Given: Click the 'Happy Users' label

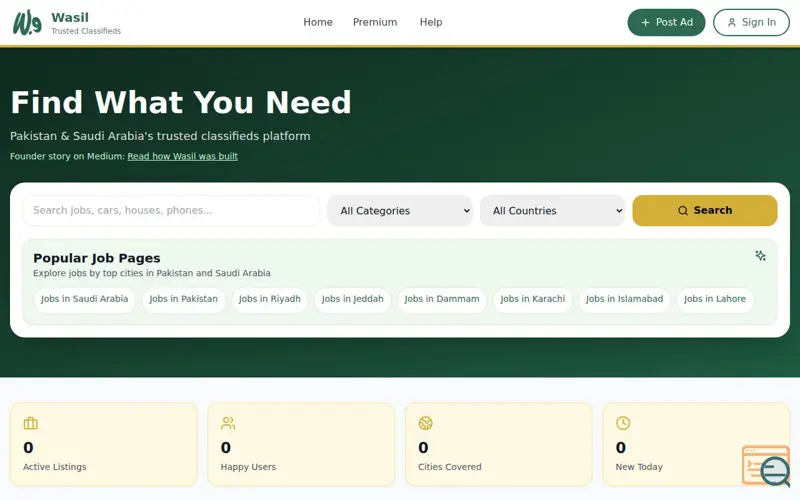Looking at the screenshot, I should (248, 467).
